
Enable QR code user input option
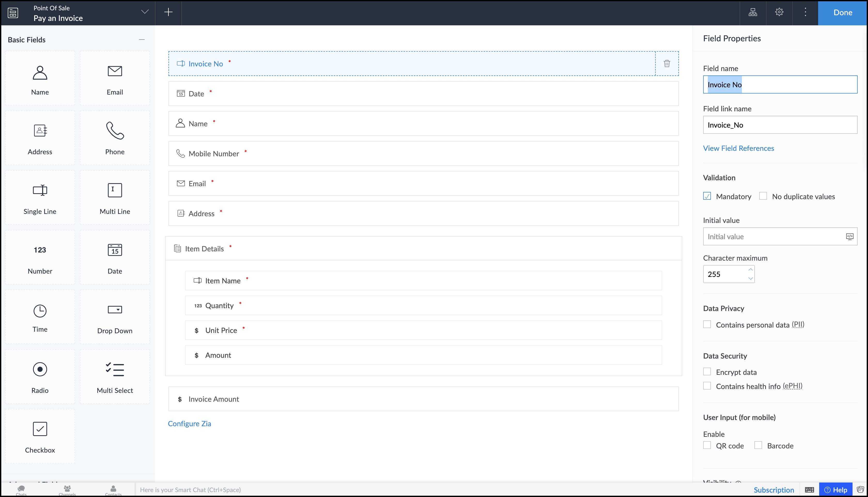707,445
